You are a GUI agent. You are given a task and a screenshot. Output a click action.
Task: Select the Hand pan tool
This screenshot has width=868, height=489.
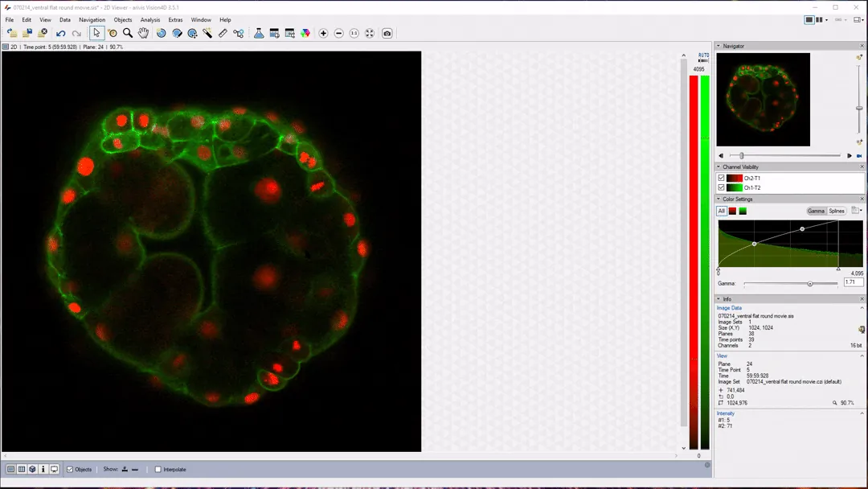click(143, 33)
